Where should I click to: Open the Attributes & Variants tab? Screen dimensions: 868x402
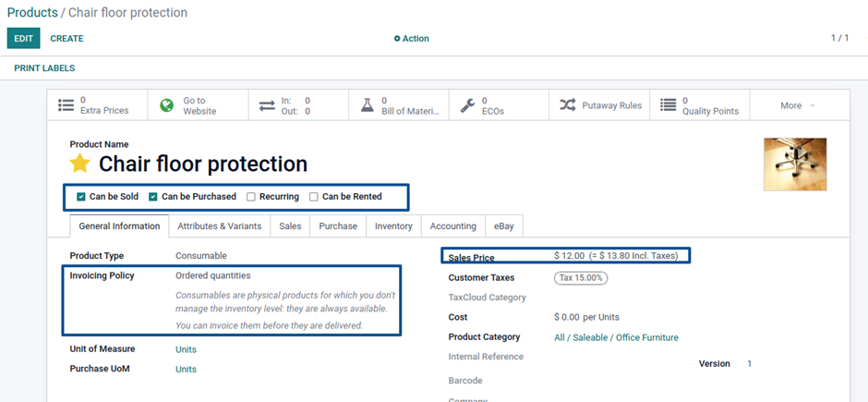pyautogui.click(x=219, y=225)
